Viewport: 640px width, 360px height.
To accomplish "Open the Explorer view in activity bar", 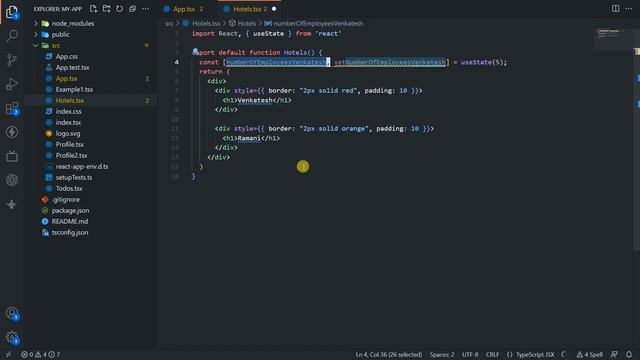I will pyautogui.click(x=12, y=12).
